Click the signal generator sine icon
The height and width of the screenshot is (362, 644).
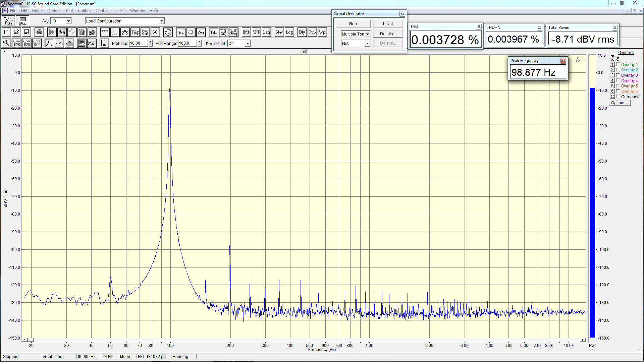(x=168, y=32)
